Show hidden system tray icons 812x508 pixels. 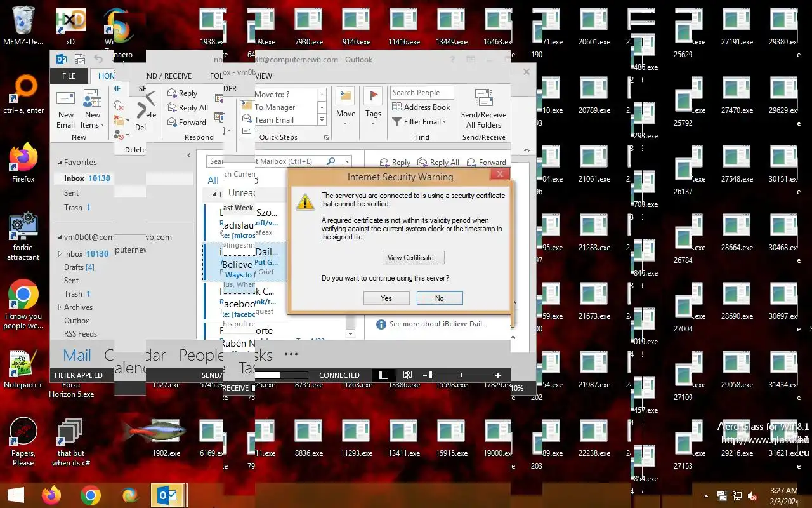707,496
